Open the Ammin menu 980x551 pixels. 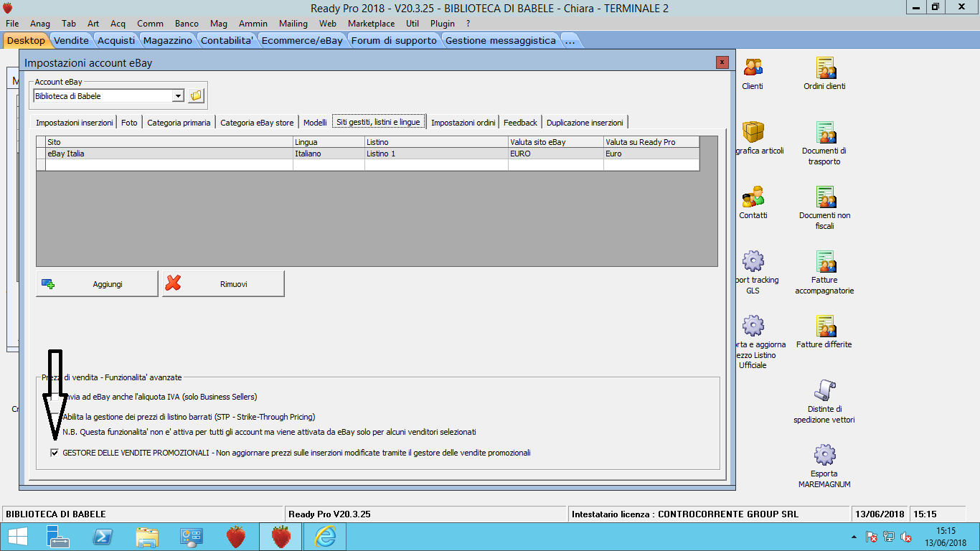click(x=253, y=24)
